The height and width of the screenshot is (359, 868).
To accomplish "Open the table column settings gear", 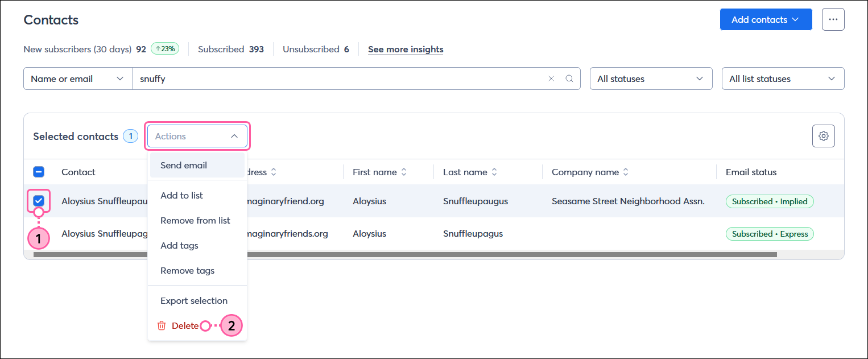I will point(823,136).
